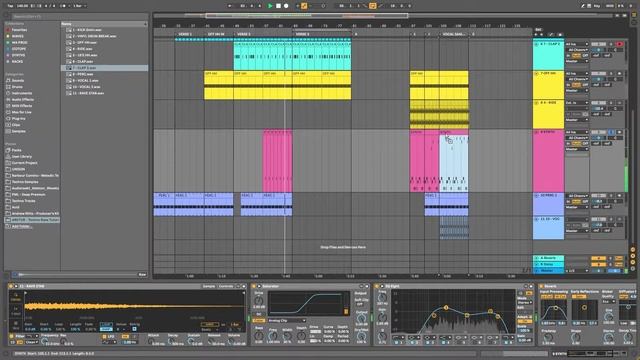
Task: Switch Simpler to Classic mode
Action: [16, 296]
